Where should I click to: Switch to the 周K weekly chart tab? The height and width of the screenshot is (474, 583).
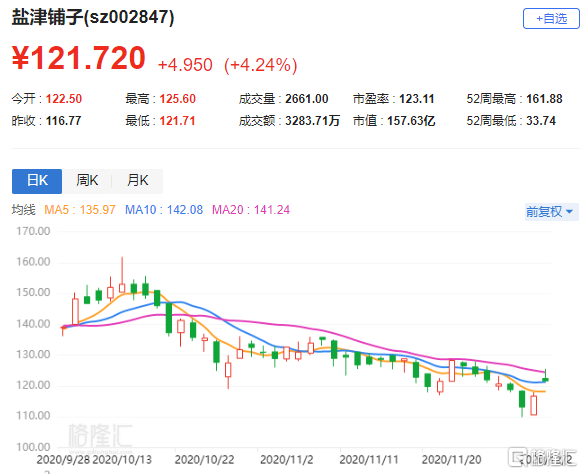tap(87, 181)
